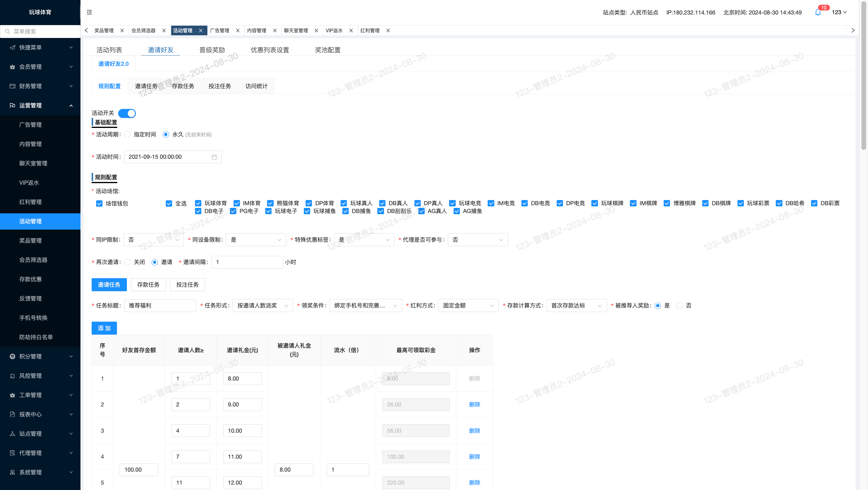Screen dimensions: 868x490
Task: Switch to the 晋级奖励 tab
Action: [212, 50]
